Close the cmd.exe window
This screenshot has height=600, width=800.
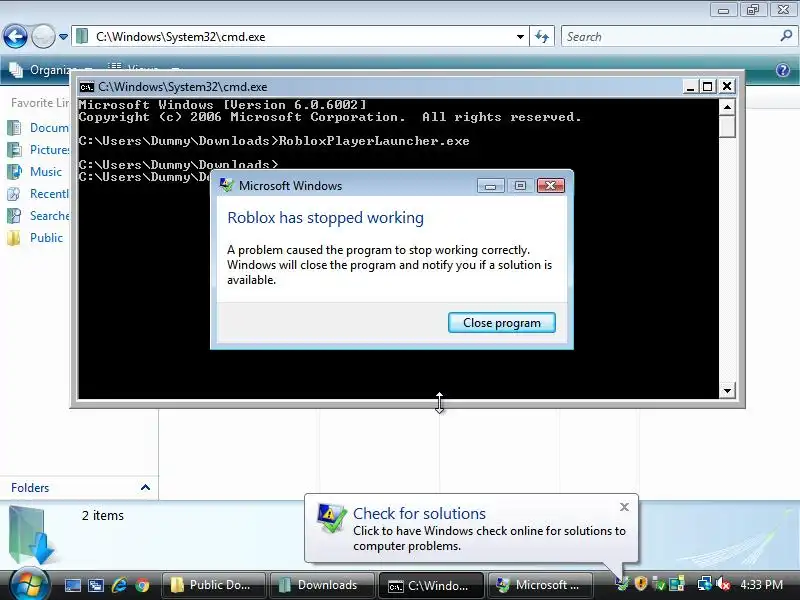click(x=727, y=87)
